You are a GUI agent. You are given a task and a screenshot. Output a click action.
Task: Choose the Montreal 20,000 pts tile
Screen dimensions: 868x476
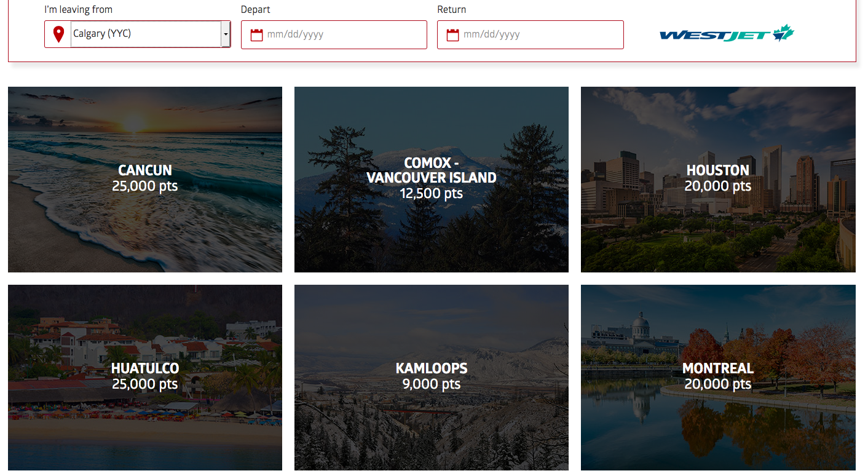718,377
